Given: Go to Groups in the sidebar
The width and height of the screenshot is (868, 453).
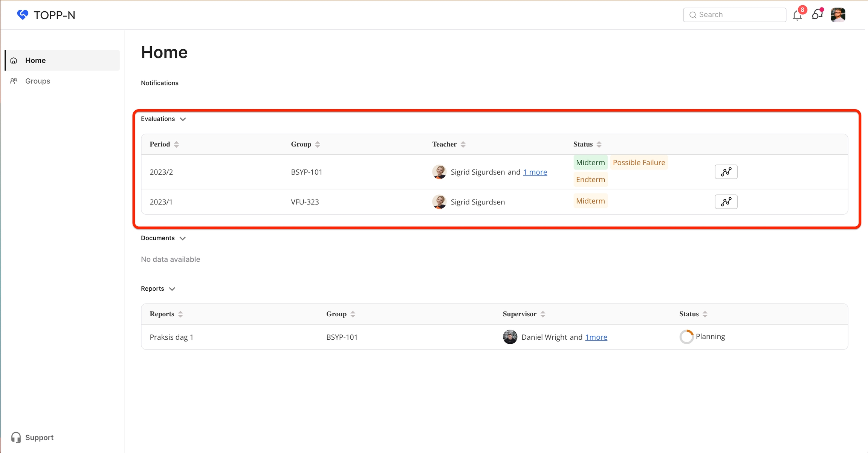Looking at the screenshot, I should pyautogui.click(x=37, y=81).
